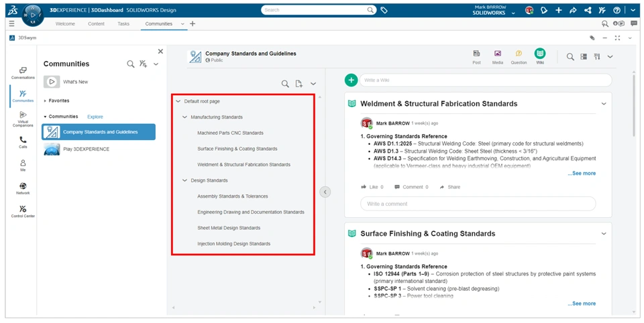Screen dimensions: 644x323
Task: Click the play experience icon under the top bar
Action: tap(619, 24)
